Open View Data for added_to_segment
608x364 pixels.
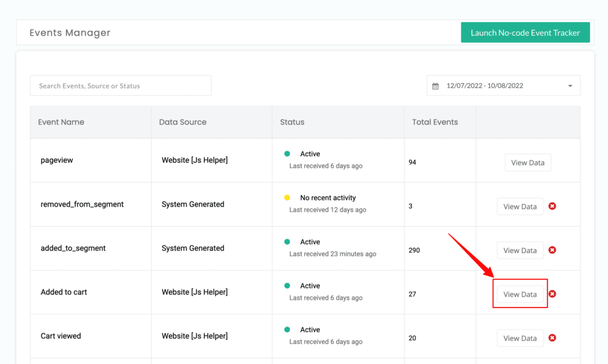tap(520, 251)
